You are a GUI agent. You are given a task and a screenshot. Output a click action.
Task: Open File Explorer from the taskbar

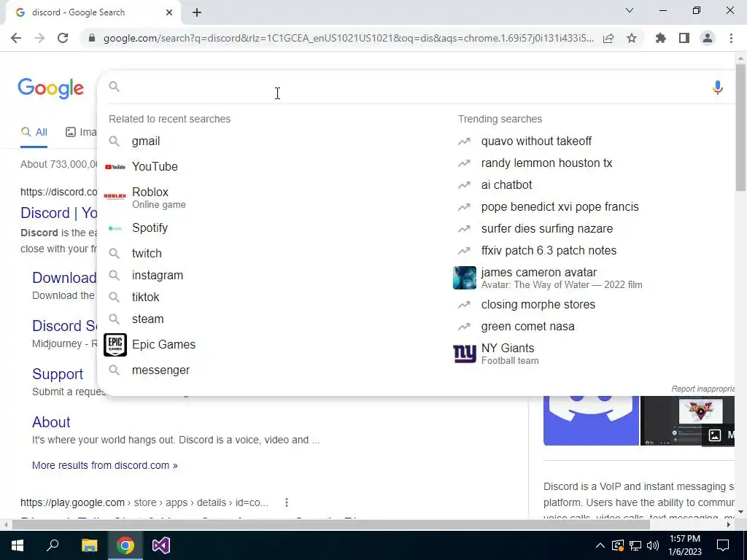click(x=89, y=545)
